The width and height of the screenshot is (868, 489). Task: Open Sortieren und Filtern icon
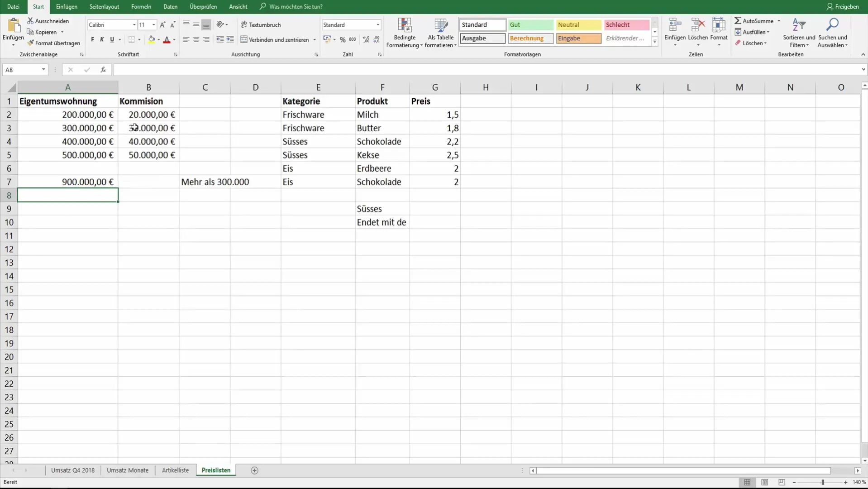coord(799,25)
